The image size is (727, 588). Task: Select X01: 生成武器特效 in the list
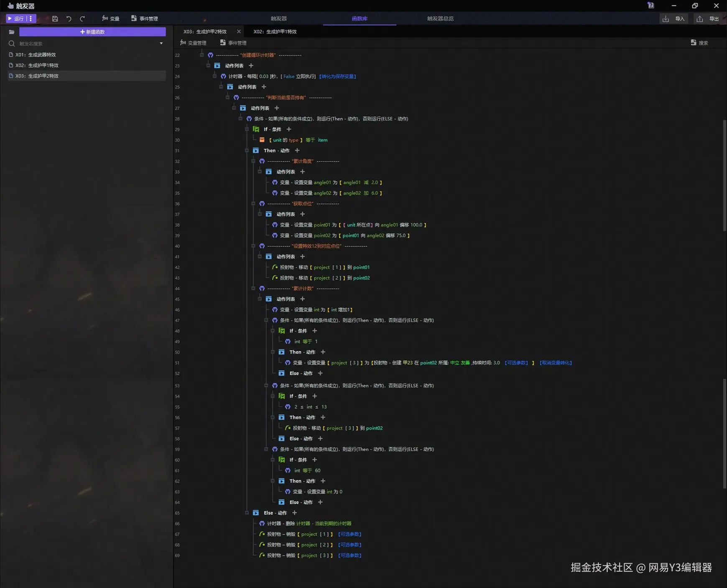[87, 55]
